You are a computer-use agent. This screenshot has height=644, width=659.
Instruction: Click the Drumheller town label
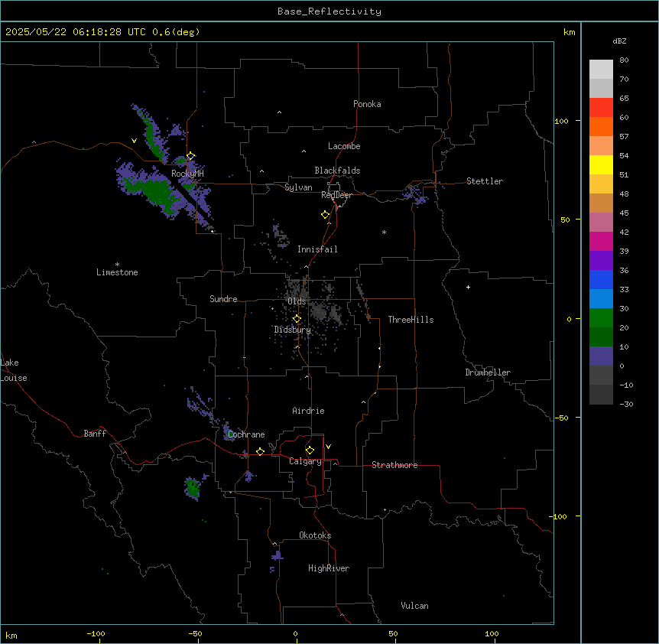tap(488, 372)
